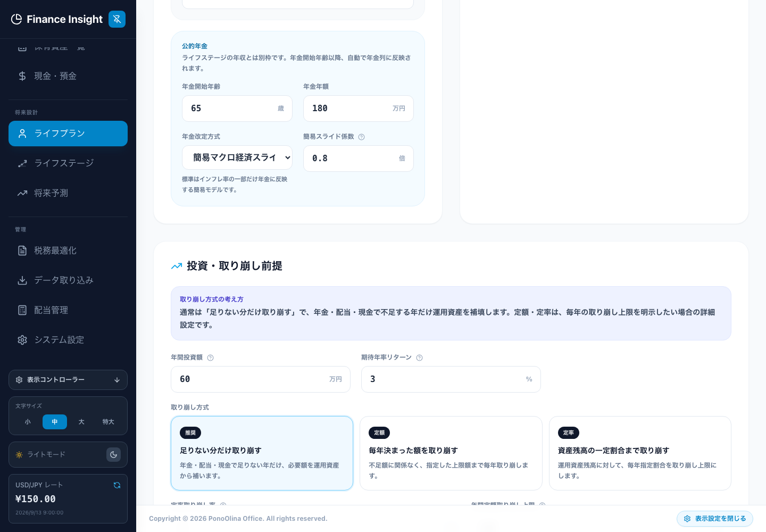Edit the 簡易スライド係数 value field
The height and width of the screenshot is (532, 766).
[359, 159]
